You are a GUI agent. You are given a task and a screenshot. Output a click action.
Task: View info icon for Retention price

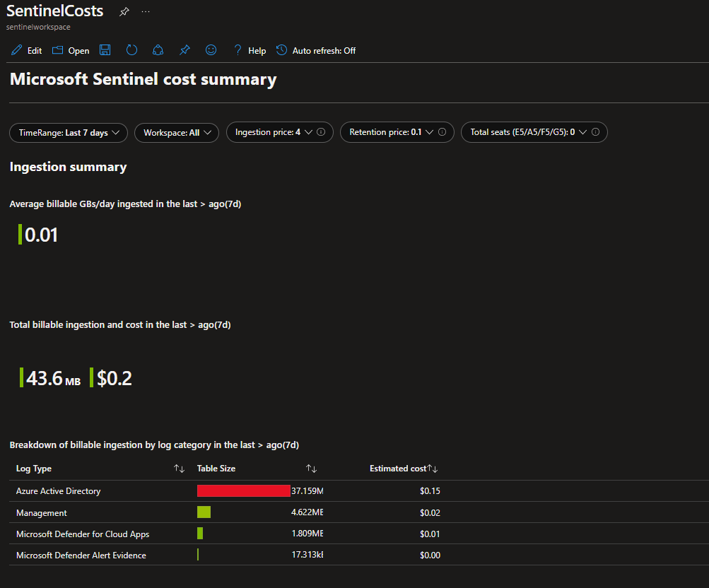click(x=443, y=132)
